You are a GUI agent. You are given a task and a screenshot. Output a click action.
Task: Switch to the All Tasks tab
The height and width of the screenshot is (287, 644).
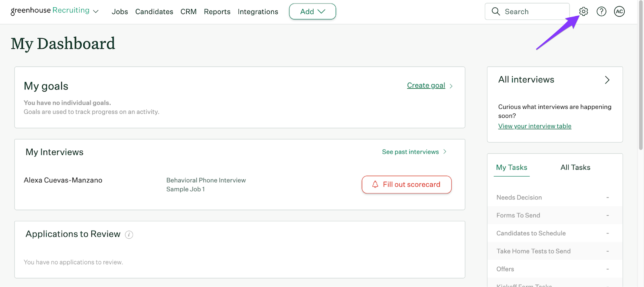pos(575,167)
